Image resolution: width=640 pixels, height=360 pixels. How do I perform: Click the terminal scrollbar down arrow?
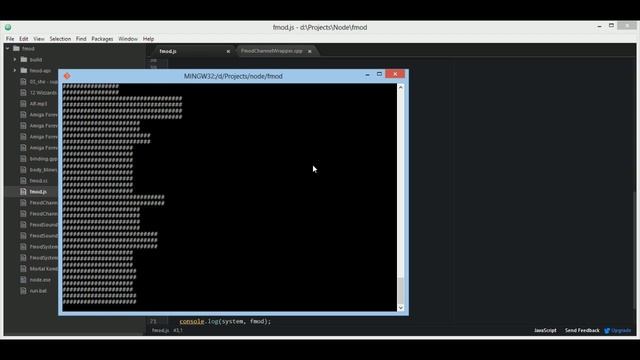pyautogui.click(x=400, y=308)
